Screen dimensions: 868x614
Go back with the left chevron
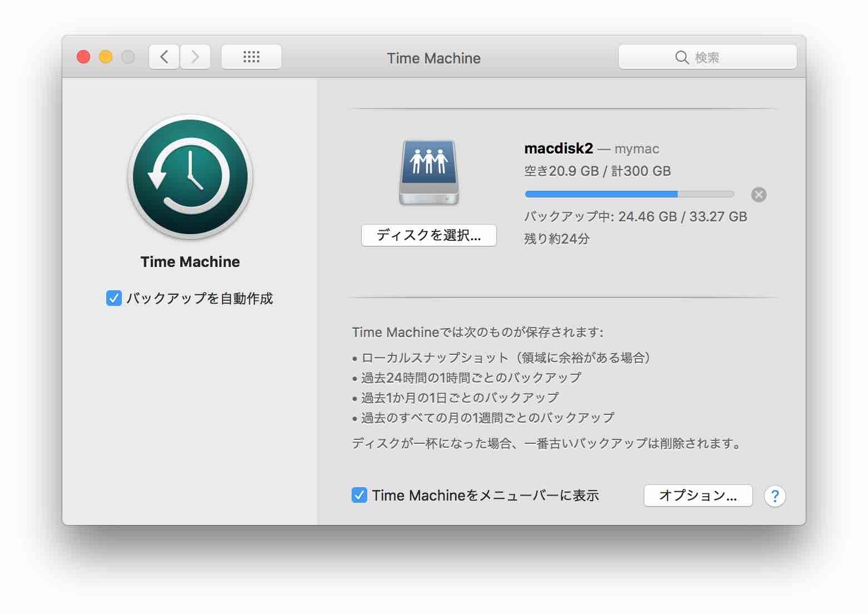164,57
